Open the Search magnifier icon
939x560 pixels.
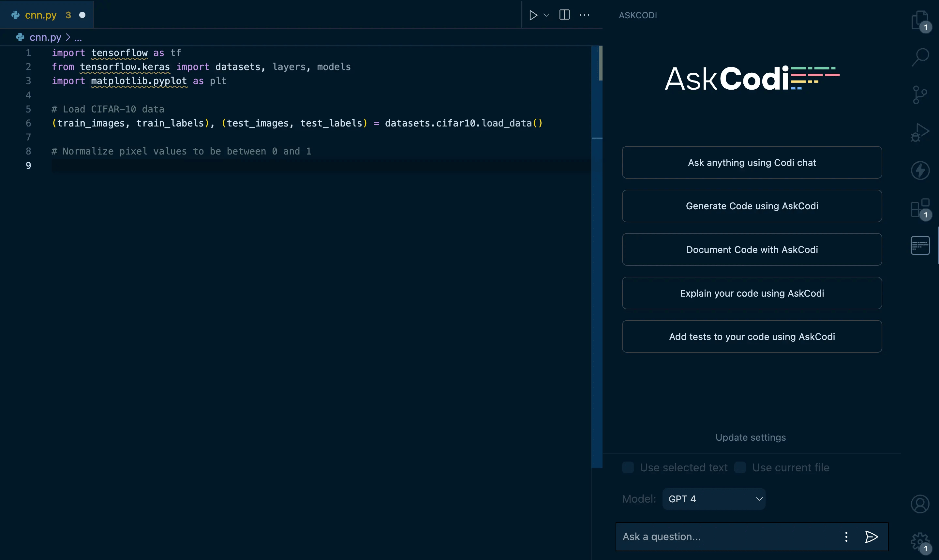[920, 57]
